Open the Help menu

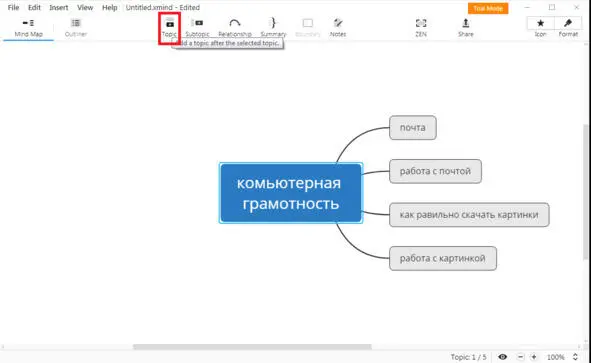110,8
